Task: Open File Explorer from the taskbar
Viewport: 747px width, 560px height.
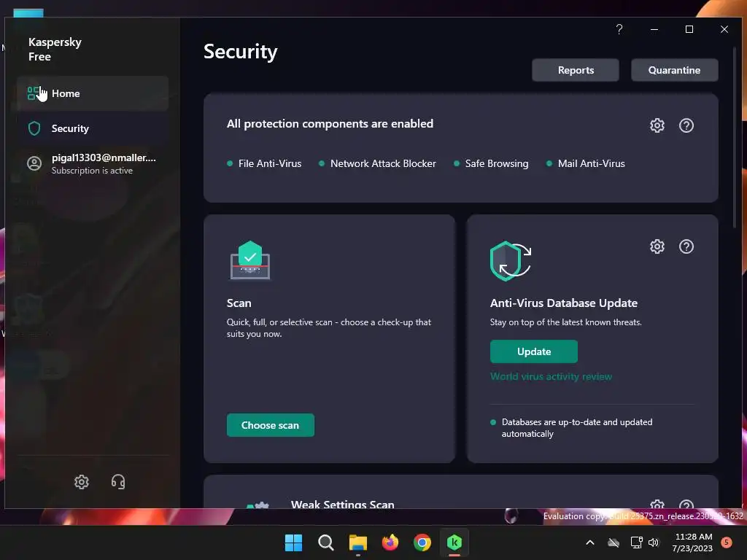Action: click(357, 542)
